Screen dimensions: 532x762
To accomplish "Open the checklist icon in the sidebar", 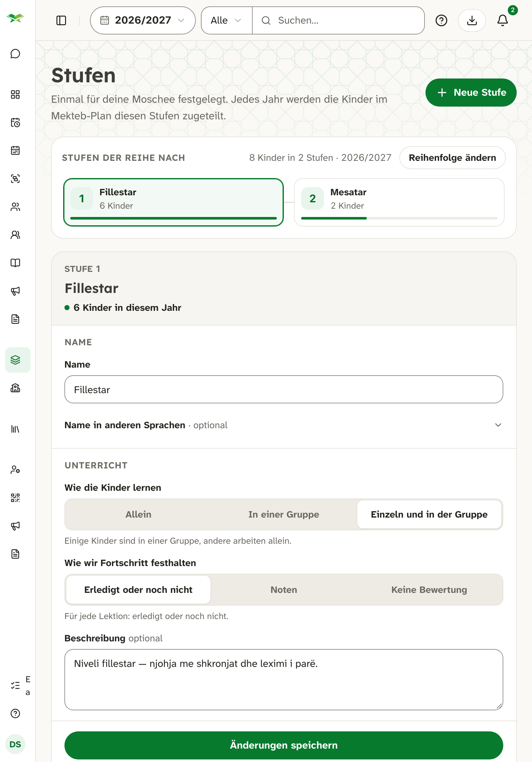I will [x=15, y=686].
